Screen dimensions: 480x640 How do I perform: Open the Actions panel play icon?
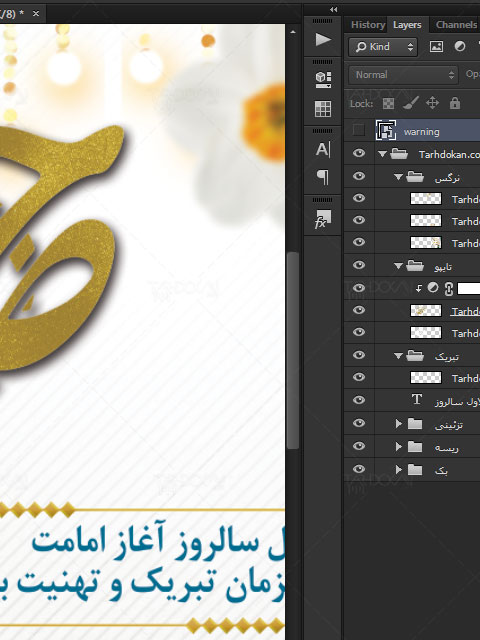323,40
